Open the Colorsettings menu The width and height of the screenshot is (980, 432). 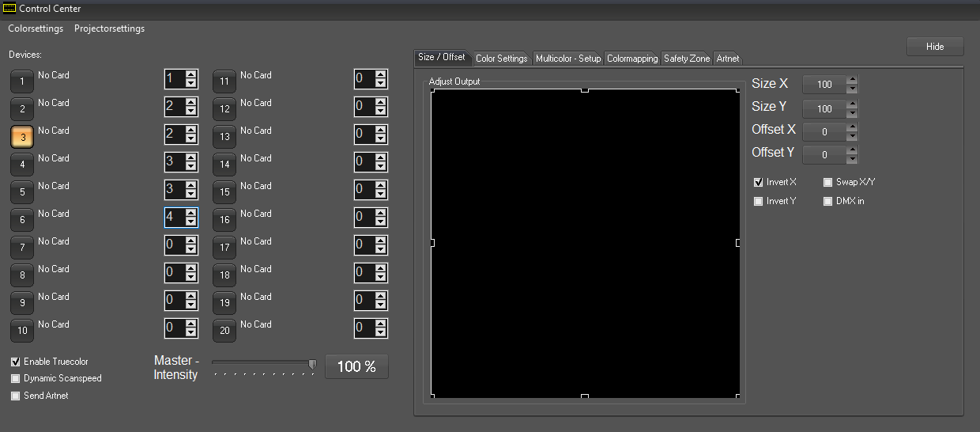(36, 28)
